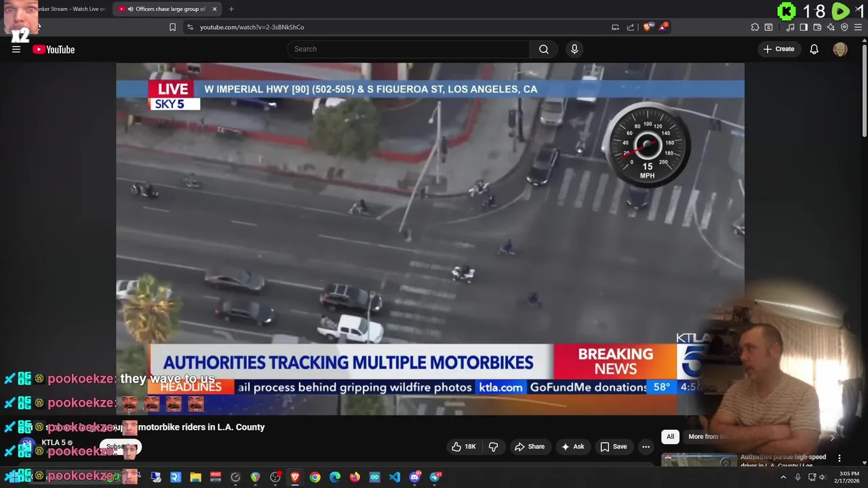
Task: Open Telegram from the taskbar
Action: click(x=435, y=477)
